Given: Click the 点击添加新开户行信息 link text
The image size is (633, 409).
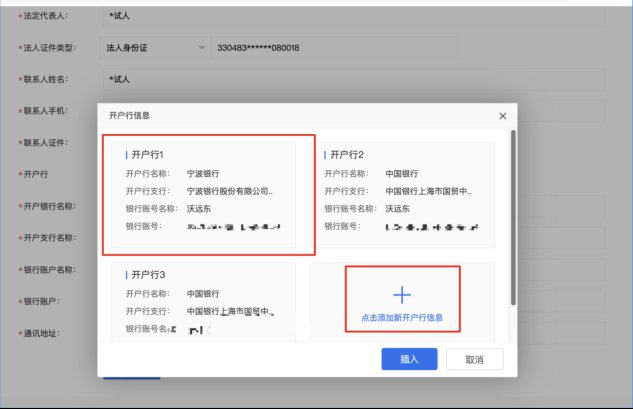Looking at the screenshot, I should click(x=402, y=318).
